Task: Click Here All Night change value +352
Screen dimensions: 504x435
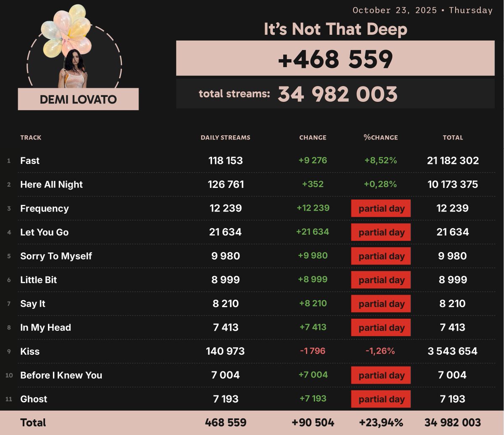Action: coord(313,184)
